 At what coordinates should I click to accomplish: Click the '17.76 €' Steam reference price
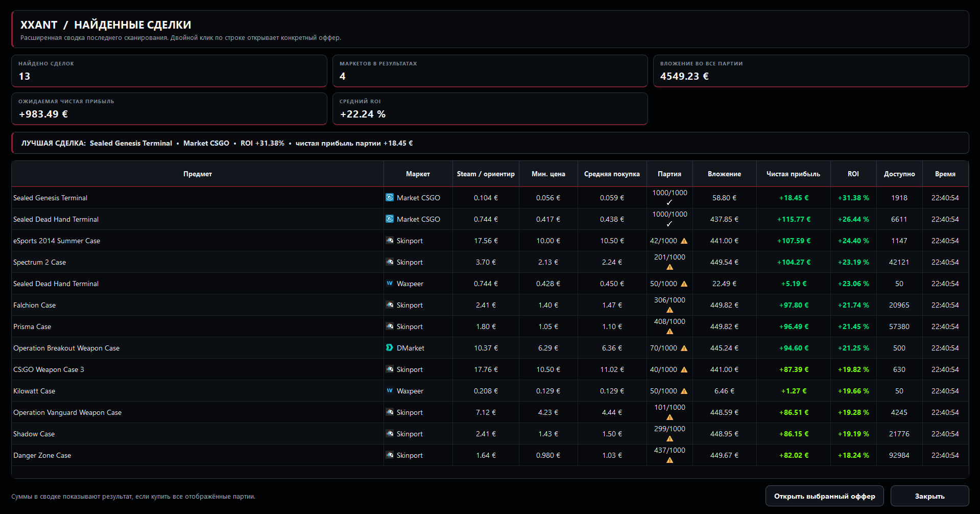(x=486, y=369)
